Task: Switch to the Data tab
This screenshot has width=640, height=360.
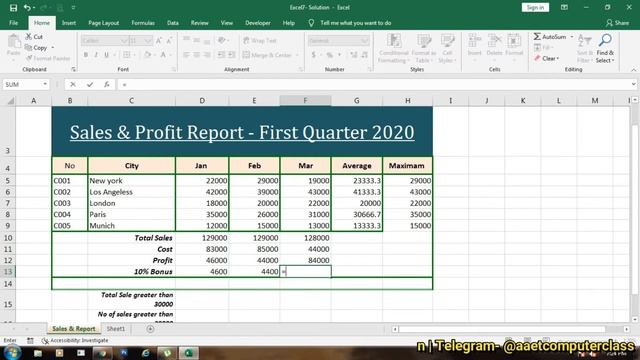Action: 173,23
